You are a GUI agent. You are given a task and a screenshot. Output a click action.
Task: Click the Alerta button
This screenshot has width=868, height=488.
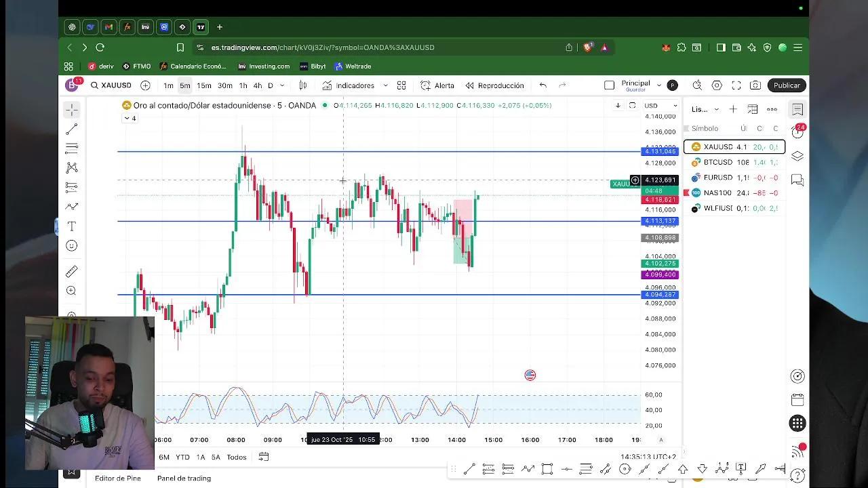(x=437, y=85)
